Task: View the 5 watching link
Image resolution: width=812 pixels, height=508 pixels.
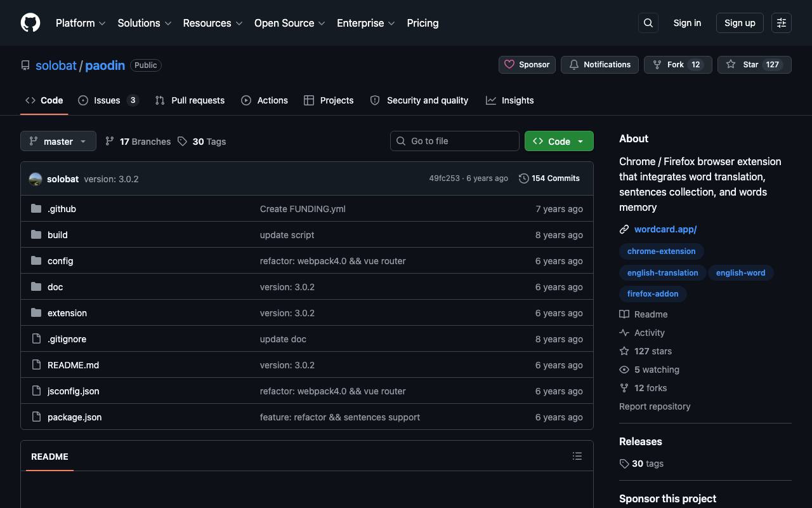Action: [649, 370]
